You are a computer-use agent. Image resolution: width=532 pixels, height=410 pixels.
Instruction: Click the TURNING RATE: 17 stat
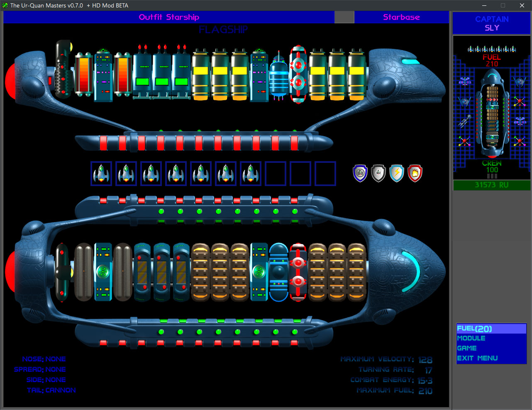click(395, 370)
